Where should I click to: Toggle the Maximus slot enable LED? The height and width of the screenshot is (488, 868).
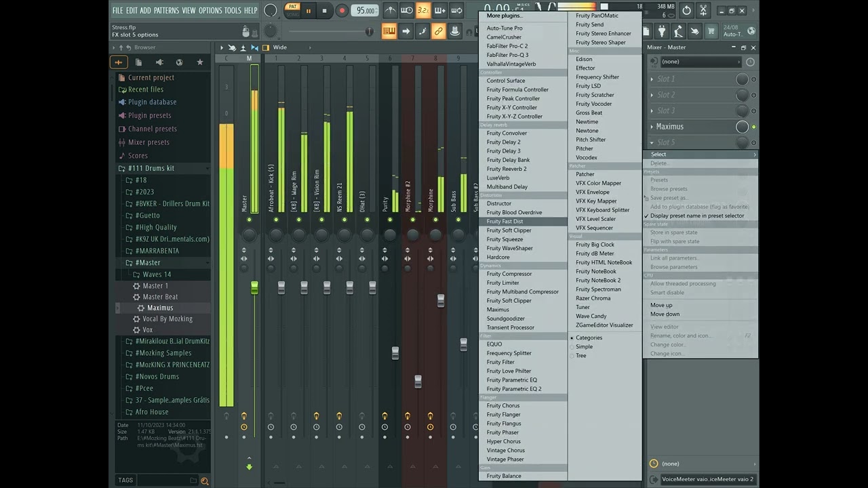point(753,127)
